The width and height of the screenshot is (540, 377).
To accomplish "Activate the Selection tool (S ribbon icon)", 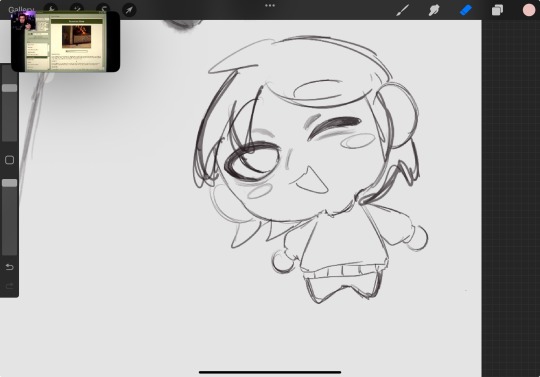I will (103, 9).
